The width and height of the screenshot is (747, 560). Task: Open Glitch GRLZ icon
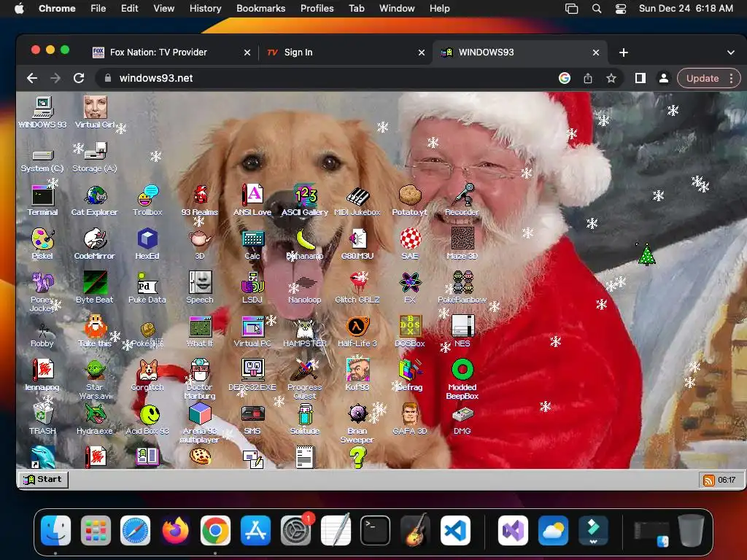tap(357, 287)
